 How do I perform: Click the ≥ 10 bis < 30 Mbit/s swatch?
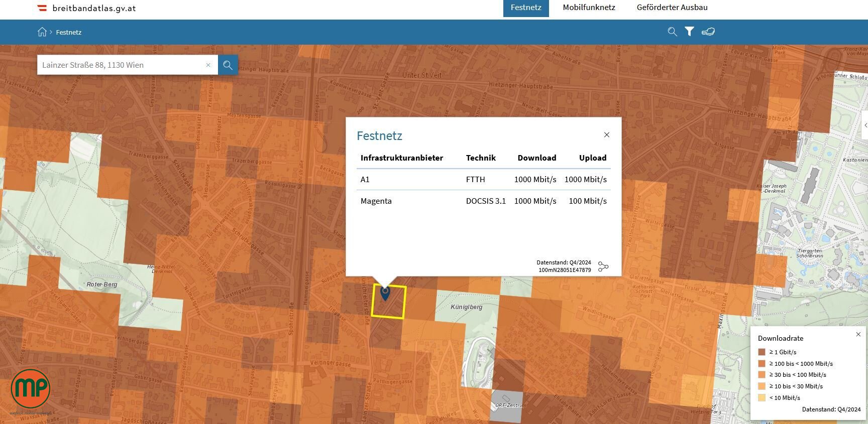pos(762,386)
